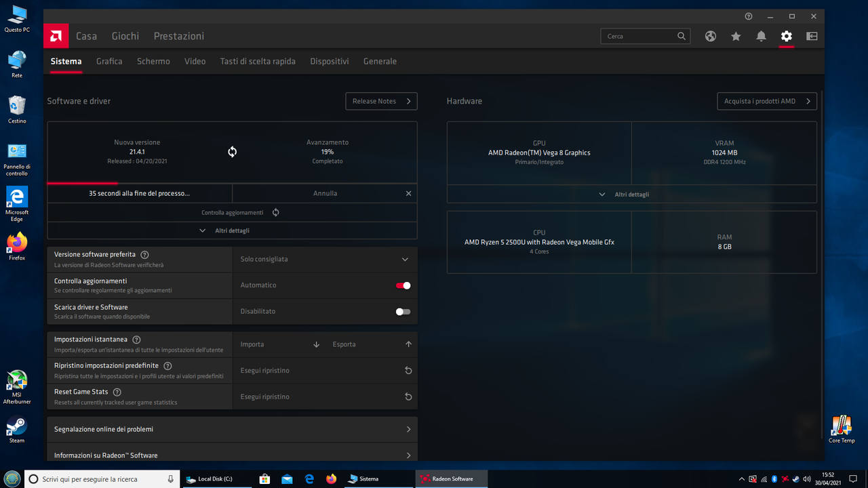Image resolution: width=868 pixels, height=488 pixels.
Task: Go to Giochi section
Action: 125,36
